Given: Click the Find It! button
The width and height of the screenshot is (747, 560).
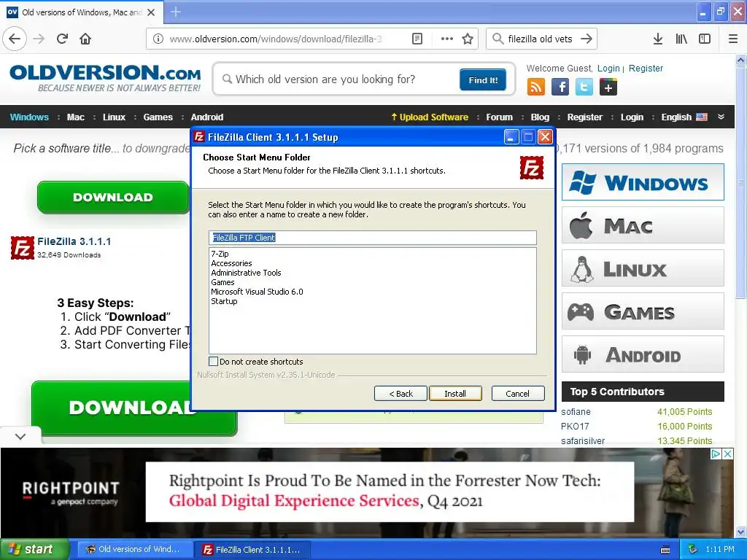Looking at the screenshot, I should point(483,79).
